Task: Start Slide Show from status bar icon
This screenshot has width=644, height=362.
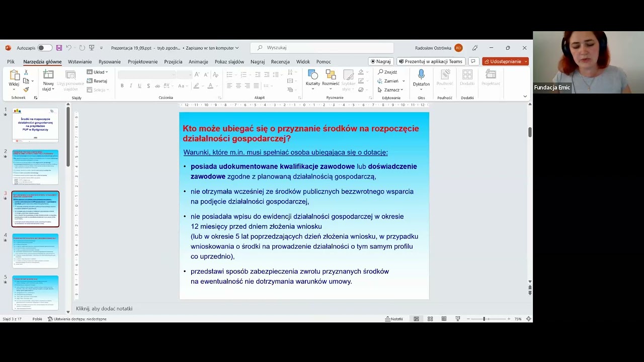Action: [457, 319]
